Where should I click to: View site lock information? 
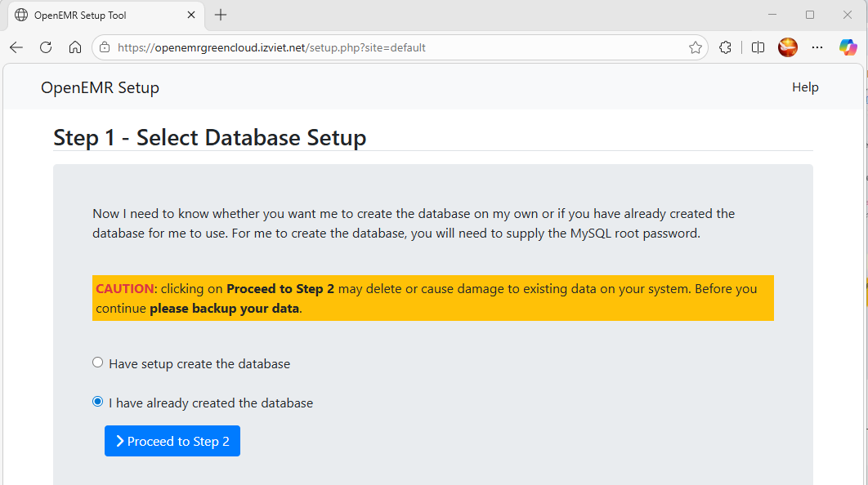105,47
